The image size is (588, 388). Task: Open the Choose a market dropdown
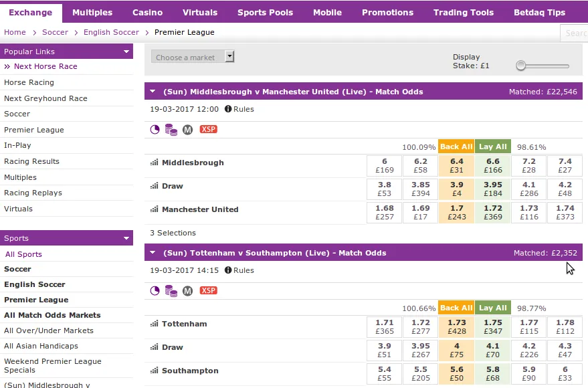[x=193, y=57]
